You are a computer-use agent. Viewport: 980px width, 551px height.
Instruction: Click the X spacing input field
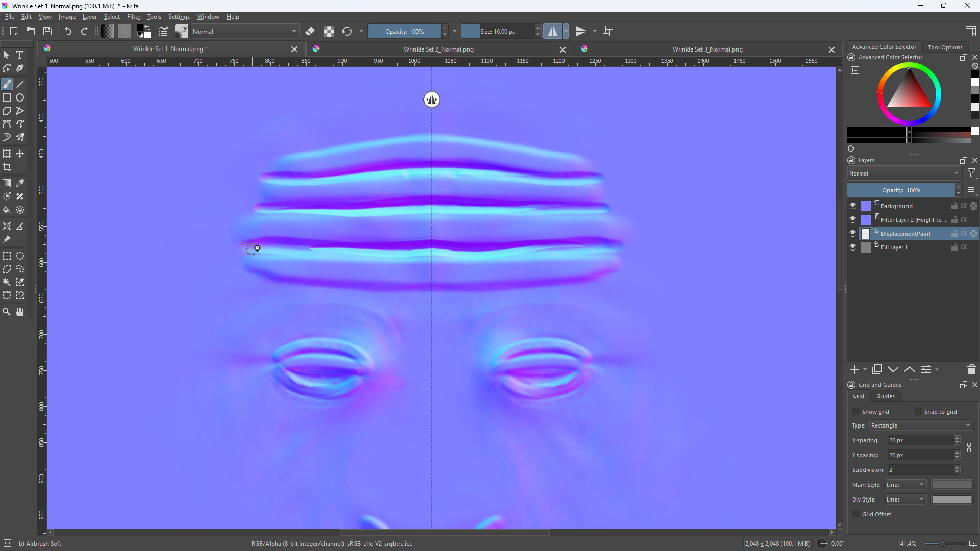[920, 440]
